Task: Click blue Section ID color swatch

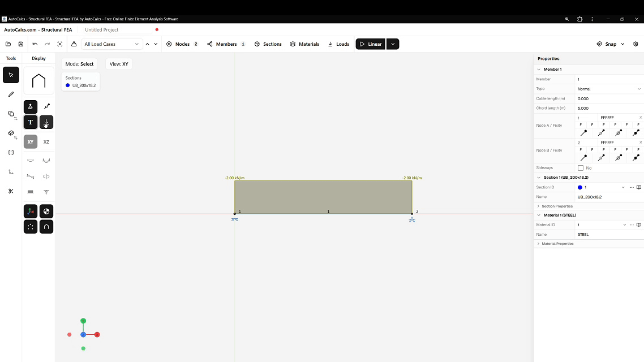Action: point(580,187)
